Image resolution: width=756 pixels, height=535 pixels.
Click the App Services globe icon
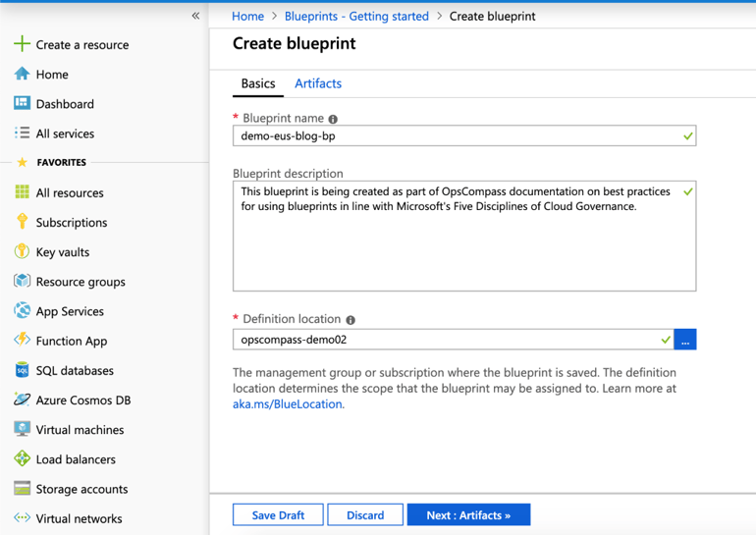pyautogui.click(x=22, y=310)
